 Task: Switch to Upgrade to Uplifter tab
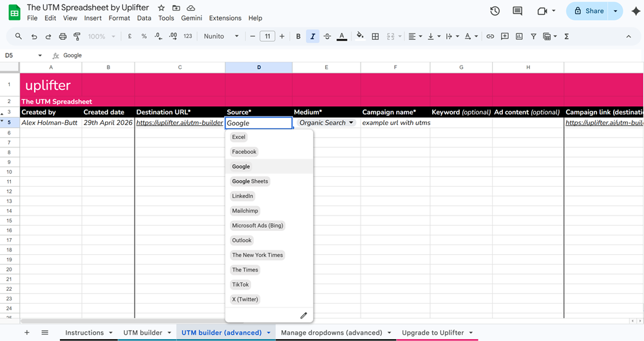tap(433, 333)
